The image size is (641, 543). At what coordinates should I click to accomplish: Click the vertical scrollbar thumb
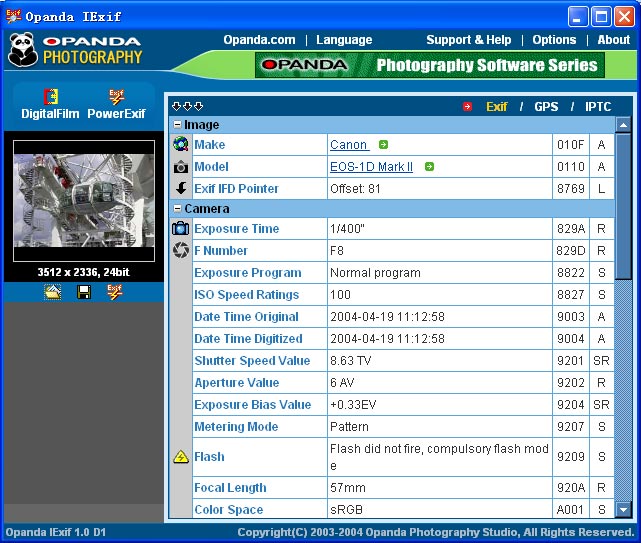point(623,206)
